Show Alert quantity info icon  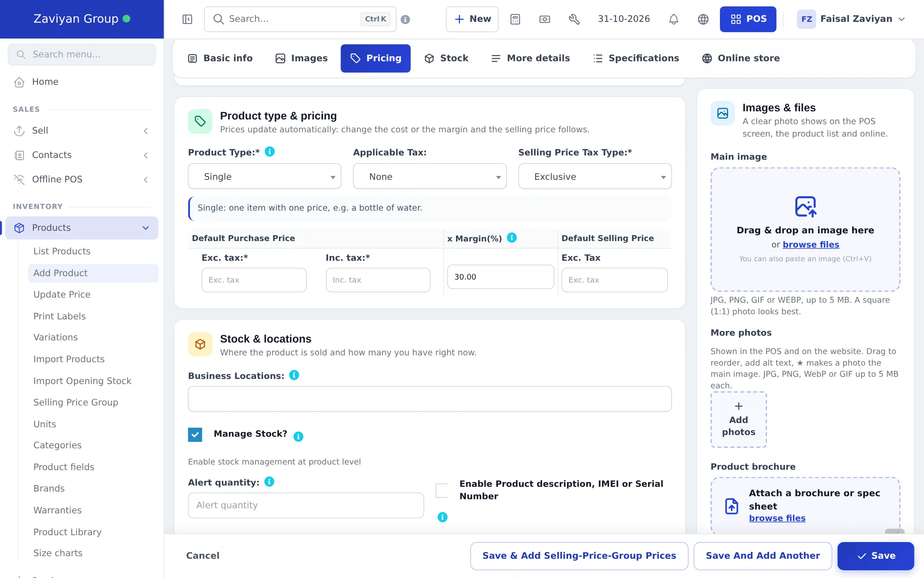tap(269, 482)
